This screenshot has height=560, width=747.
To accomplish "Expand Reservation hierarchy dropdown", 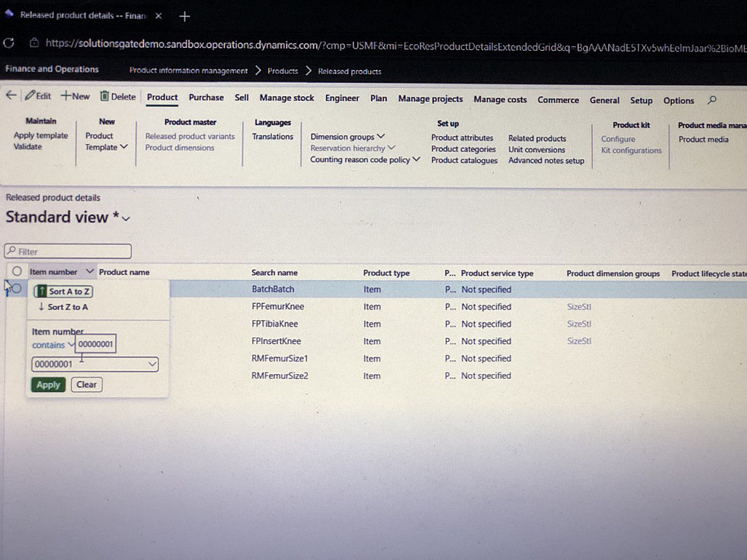I will point(353,148).
